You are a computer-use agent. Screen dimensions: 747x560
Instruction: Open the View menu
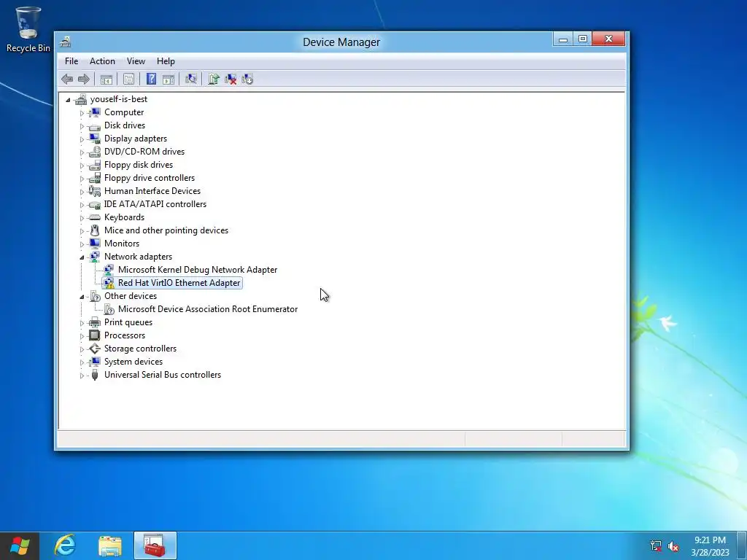[x=136, y=61]
